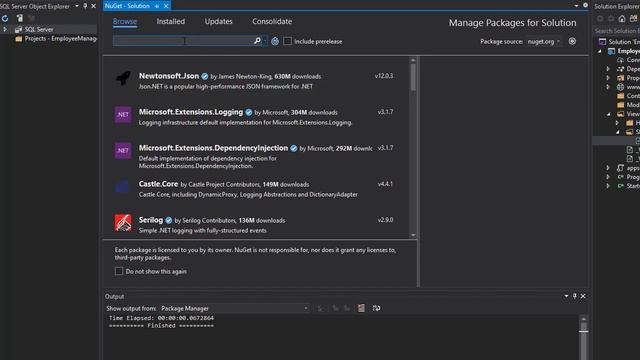
Task: Click the DependencyInjection .NET package icon
Action: pos(123,150)
